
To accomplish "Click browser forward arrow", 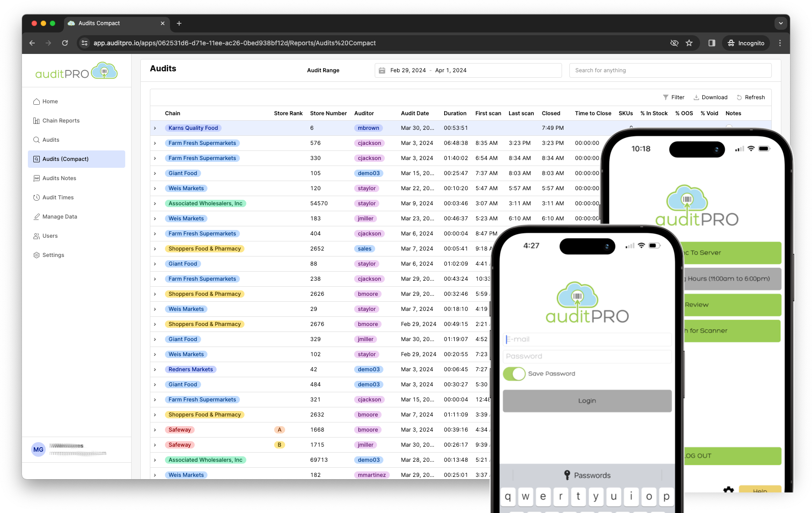I will click(48, 43).
